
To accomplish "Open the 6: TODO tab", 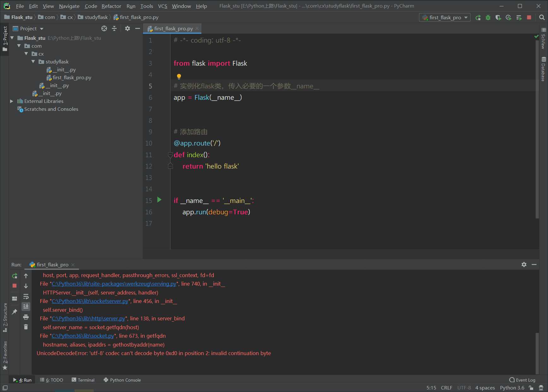I will tap(51, 380).
